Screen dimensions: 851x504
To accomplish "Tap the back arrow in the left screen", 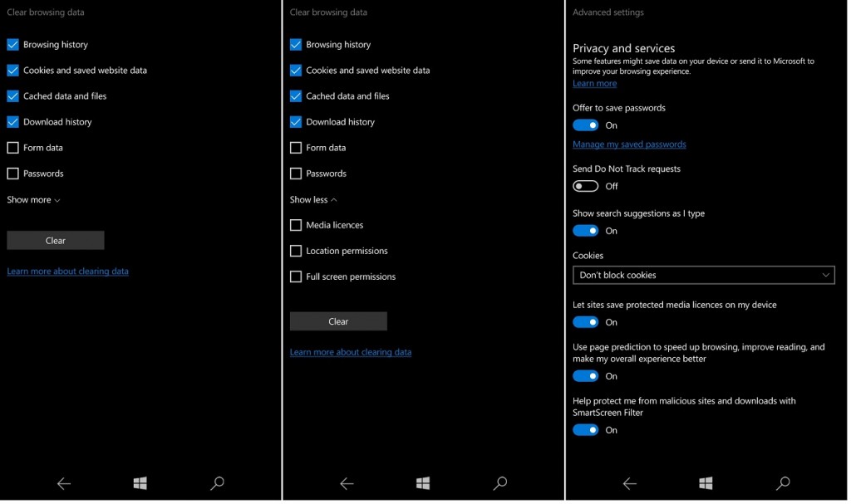I will tap(64, 483).
